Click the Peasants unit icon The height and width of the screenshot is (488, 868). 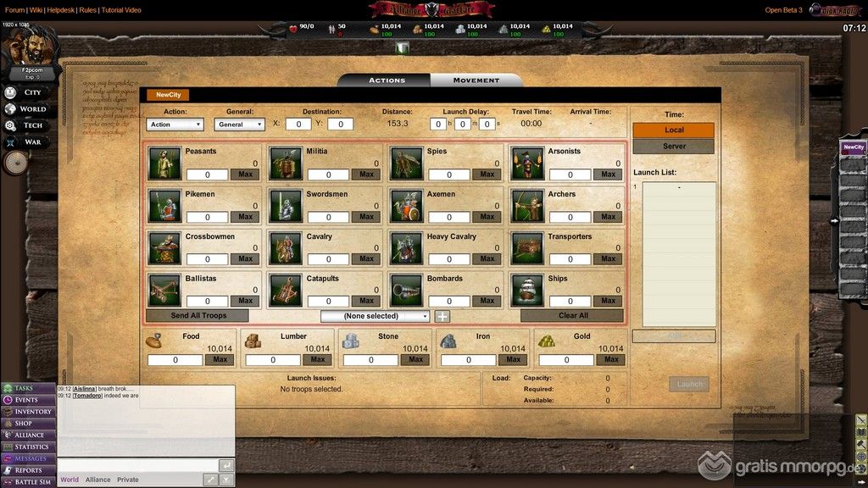tap(164, 164)
